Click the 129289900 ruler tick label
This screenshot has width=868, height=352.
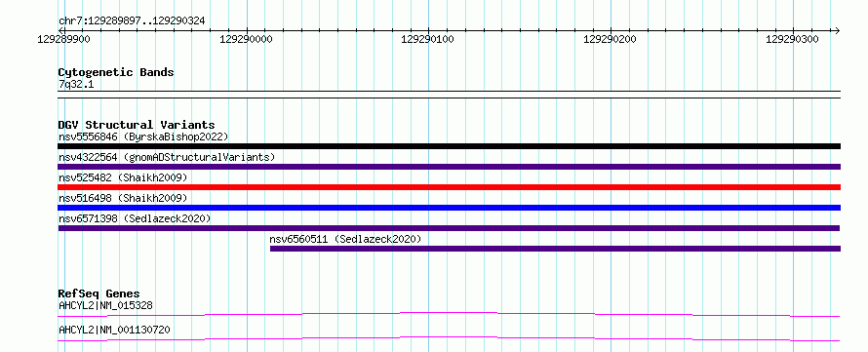[63, 39]
